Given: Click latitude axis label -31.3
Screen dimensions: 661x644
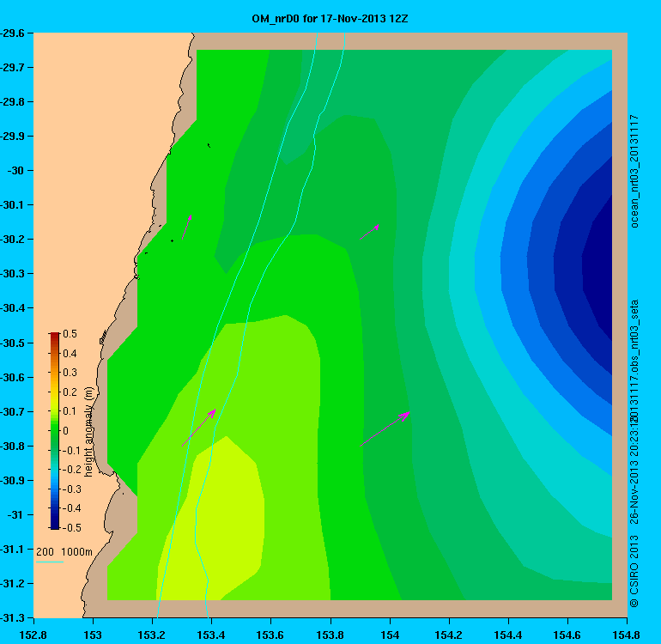Looking at the screenshot, I should (x=12, y=618).
